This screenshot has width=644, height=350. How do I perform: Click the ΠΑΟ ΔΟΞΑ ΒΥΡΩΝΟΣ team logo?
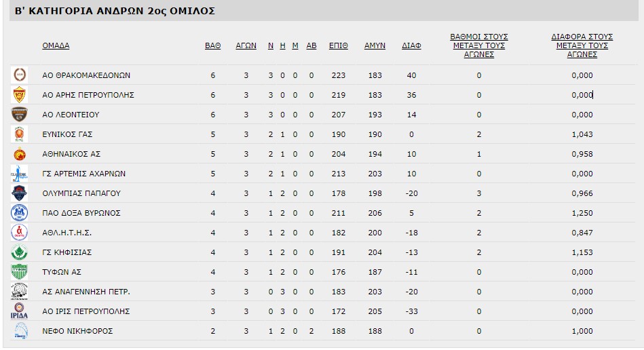19,213
